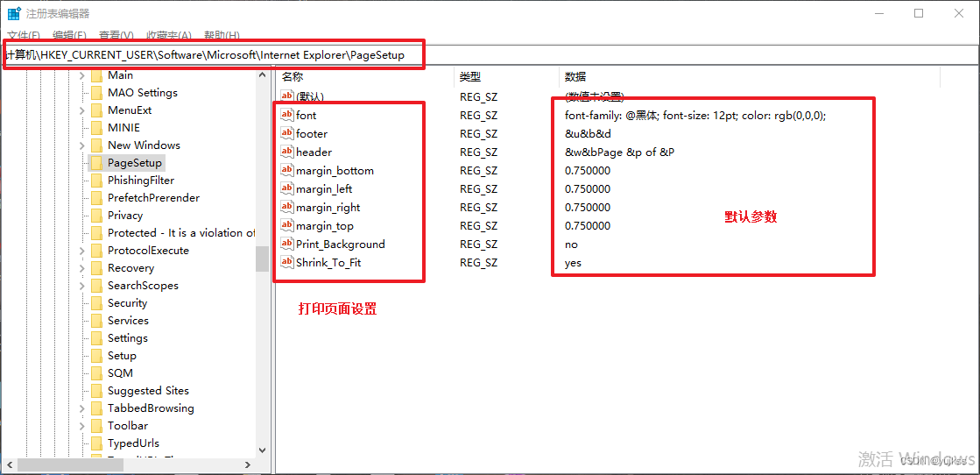The height and width of the screenshot is (475, 980).
Task: Expand the MenuExt registry key
Action: [x=81, y=110]
